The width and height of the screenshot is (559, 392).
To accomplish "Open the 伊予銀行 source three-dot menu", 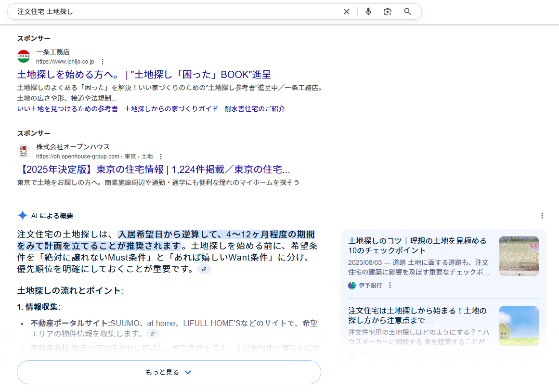I will pos(390,286).
